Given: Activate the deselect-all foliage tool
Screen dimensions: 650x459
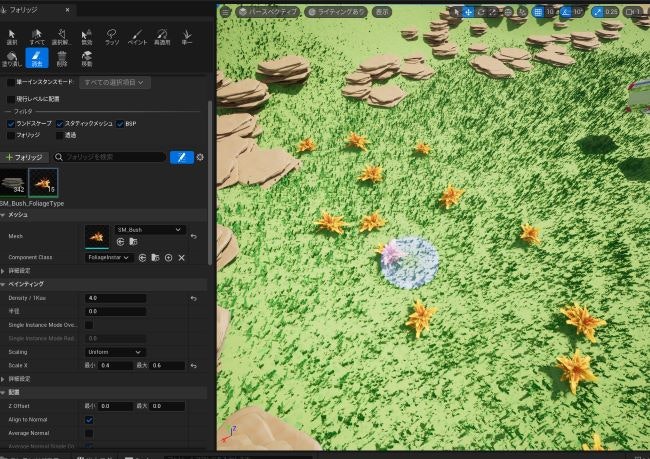Looking at the screenshot, I should [x=61, y=37].
